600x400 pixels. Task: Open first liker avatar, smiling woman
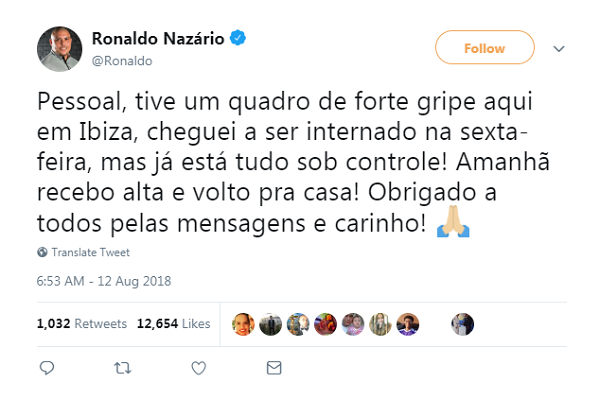coord(243,324)
